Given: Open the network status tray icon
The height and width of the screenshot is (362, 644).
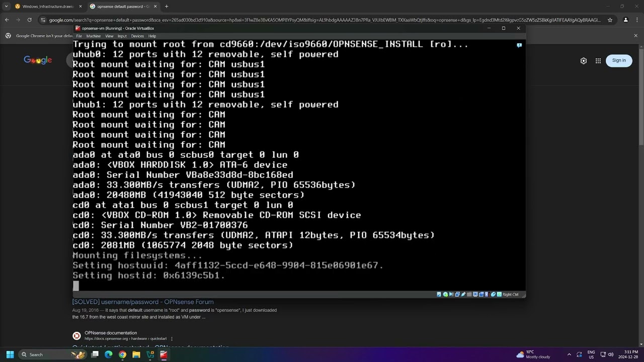Looking at the screenshot, I should [603, 354].
